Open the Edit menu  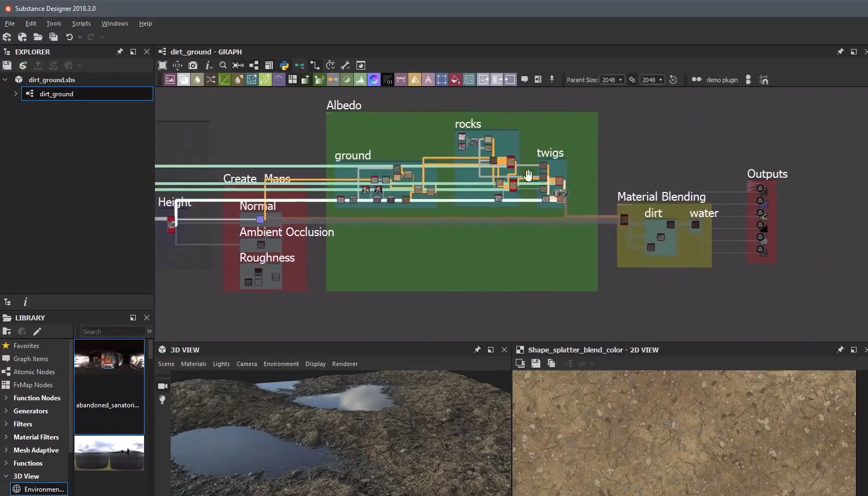31,23
